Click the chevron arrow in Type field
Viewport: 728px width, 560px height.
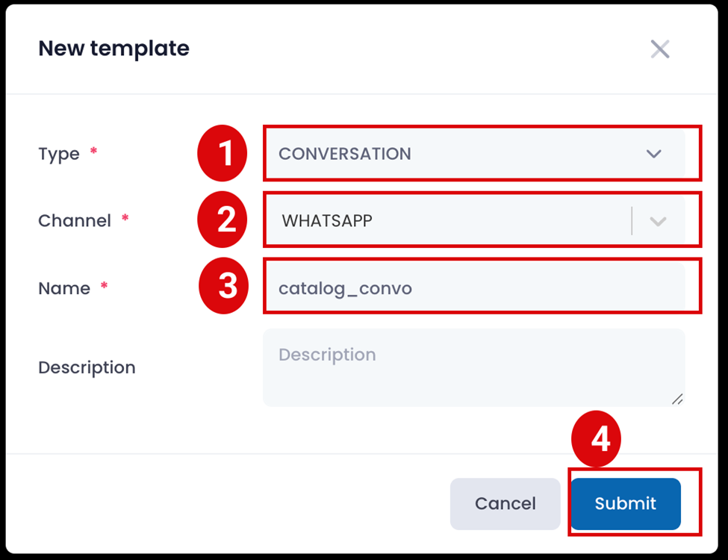(x=654, y=154)
